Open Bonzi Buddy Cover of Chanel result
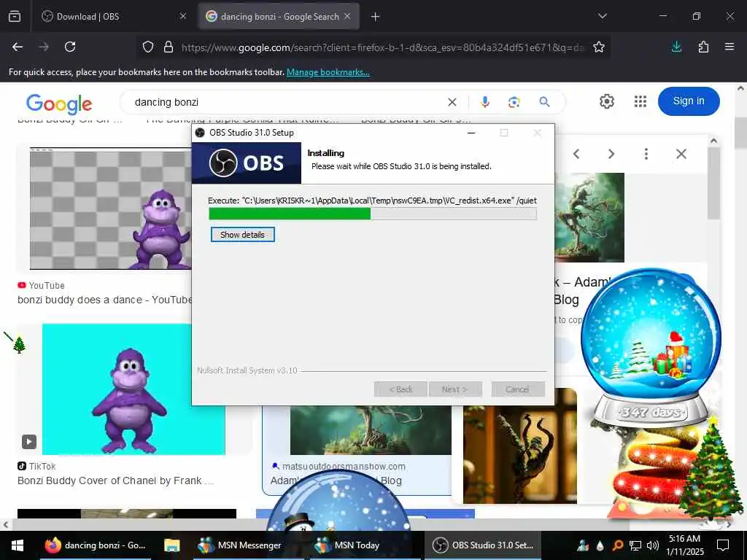The width and height of the screenshot is (747, 560). pyautogui.click(x=115, y=481)
